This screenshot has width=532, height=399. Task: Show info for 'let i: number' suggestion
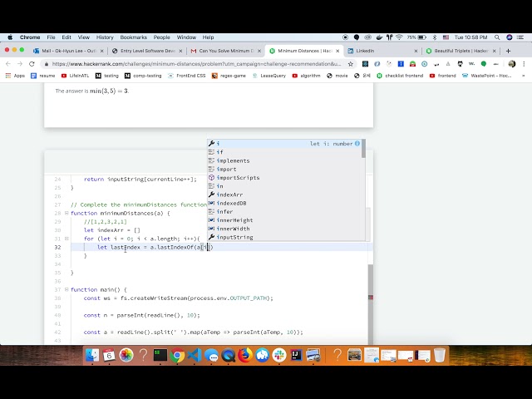click(x=357, y=144)
